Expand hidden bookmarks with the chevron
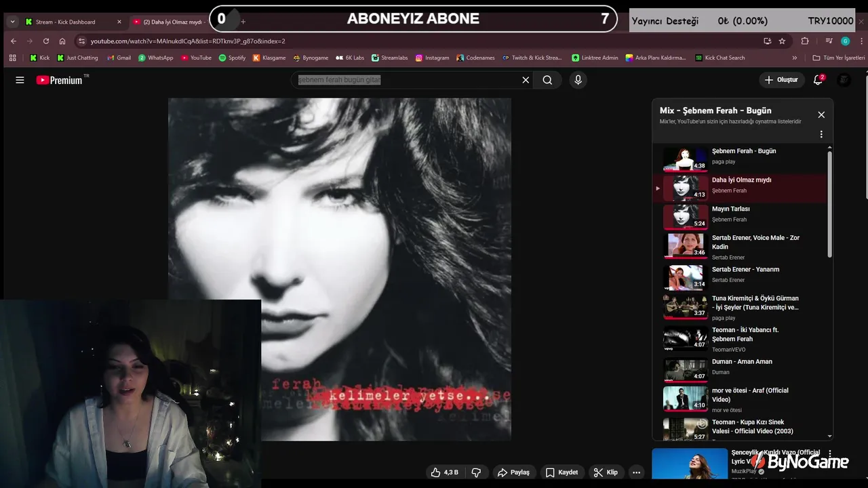 click(795, 58)
